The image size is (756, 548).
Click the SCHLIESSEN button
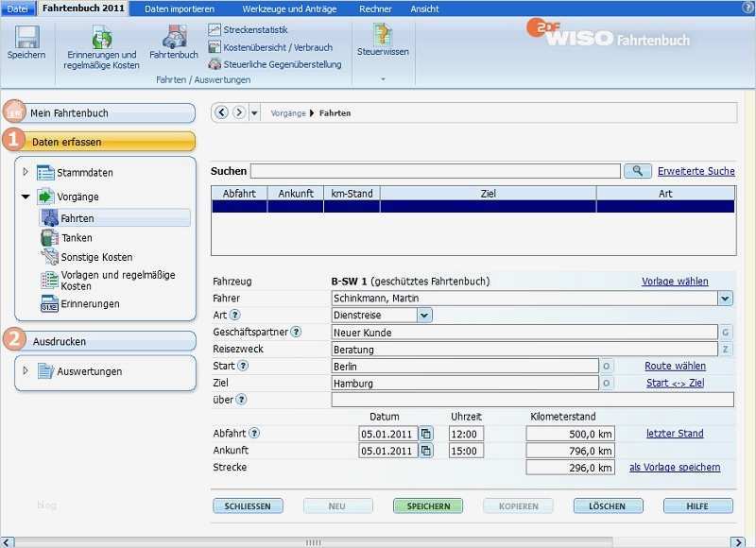tap(248, 506)
